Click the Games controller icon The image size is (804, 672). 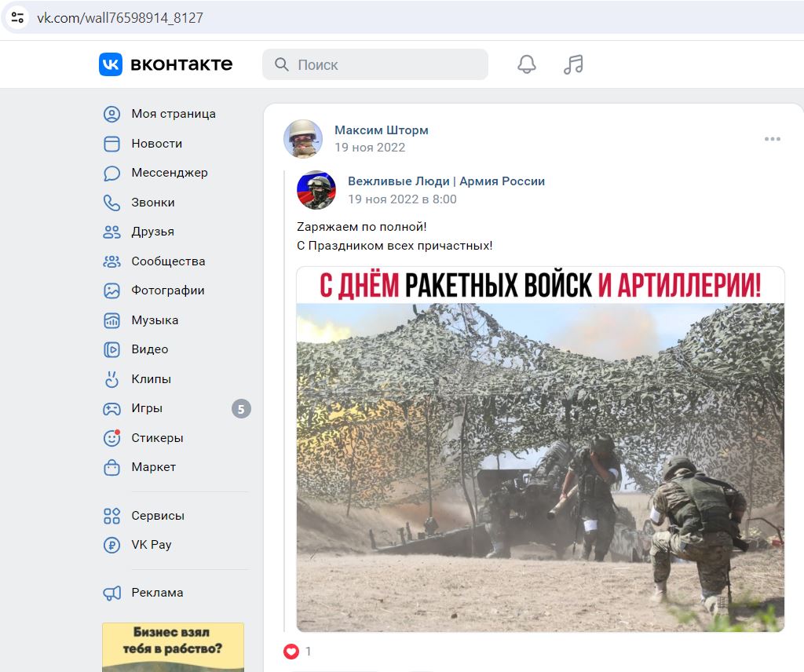pyautogui.click(x=111, y=408)
